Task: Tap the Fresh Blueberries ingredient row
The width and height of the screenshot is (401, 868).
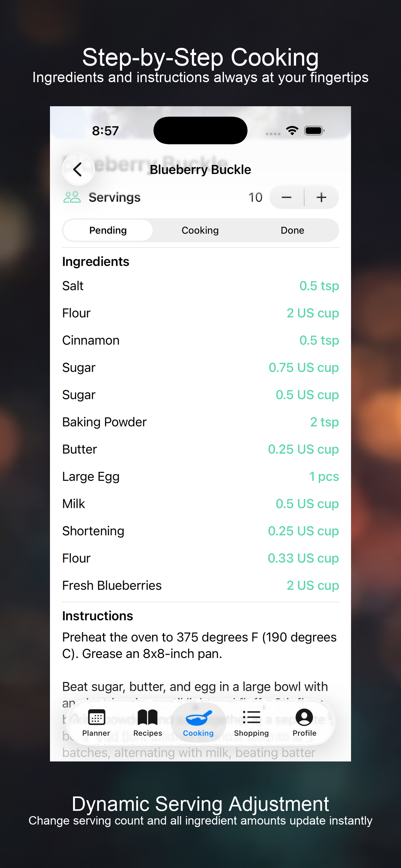Action: pos(200,586)
